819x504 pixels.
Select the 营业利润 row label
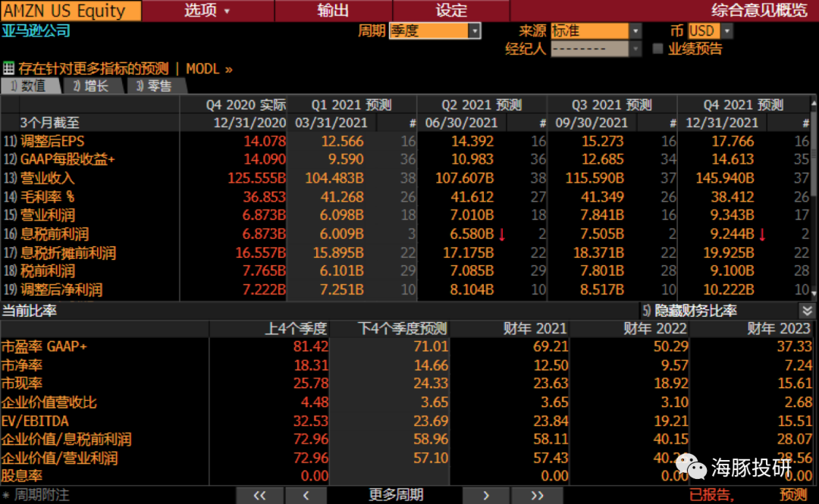click(48, 215)
